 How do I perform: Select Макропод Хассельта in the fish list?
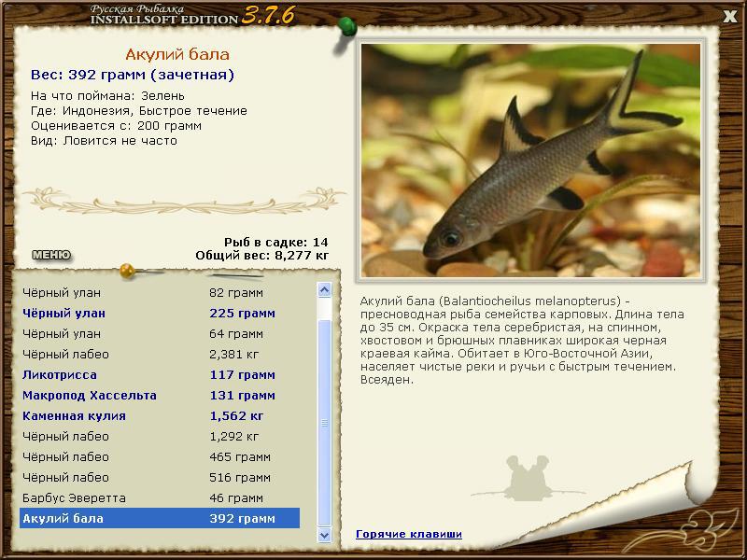(160, 395)
